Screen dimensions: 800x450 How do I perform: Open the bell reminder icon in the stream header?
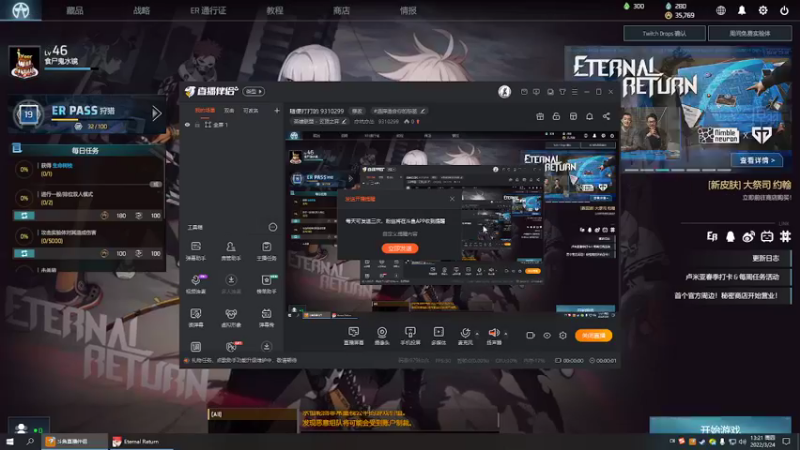point(589,116)
